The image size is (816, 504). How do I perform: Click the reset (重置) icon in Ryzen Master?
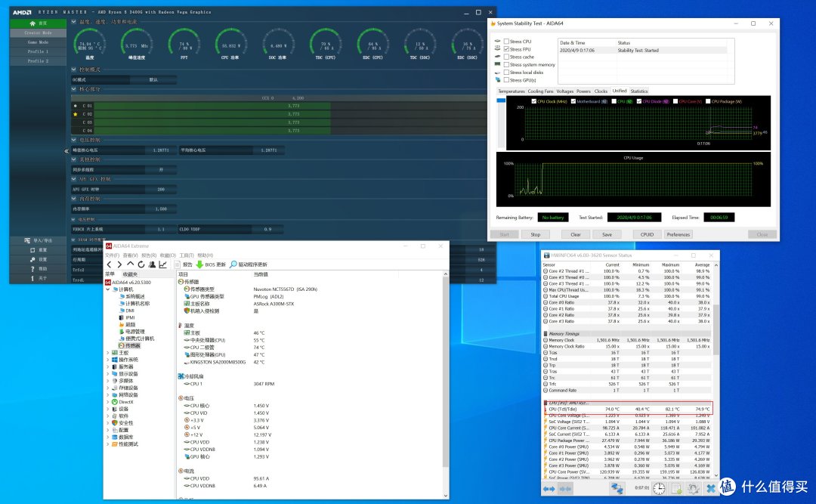32,250
